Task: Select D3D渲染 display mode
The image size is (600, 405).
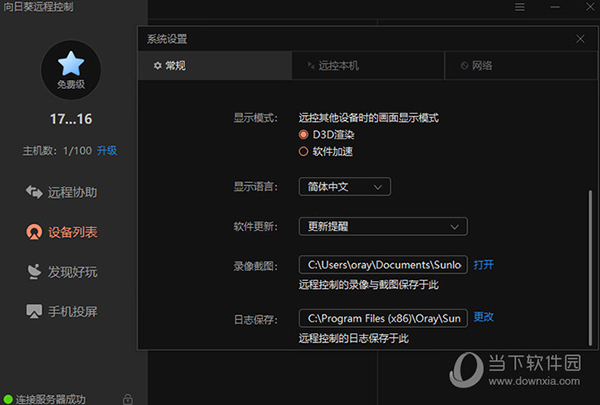Action: click(303, 134)
